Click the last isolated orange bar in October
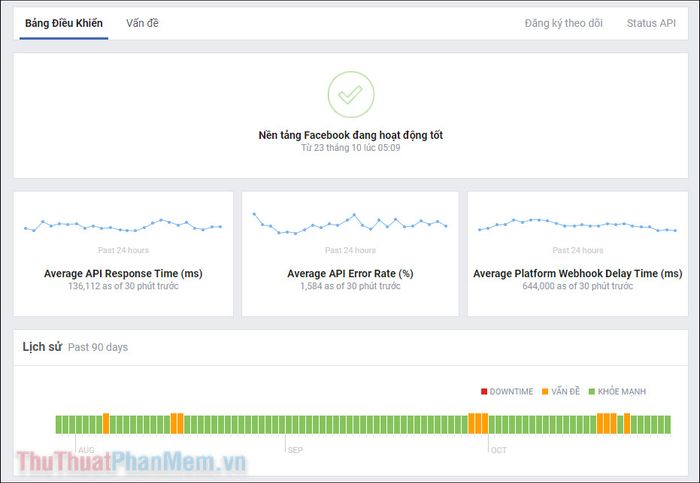 627,424
